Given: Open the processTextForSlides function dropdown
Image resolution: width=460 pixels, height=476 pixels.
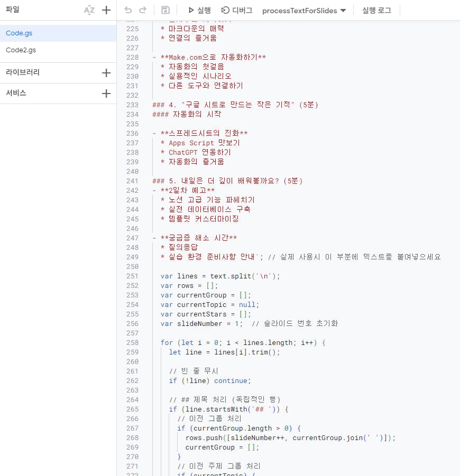Looking at the screenshot, I should [304, 11].
